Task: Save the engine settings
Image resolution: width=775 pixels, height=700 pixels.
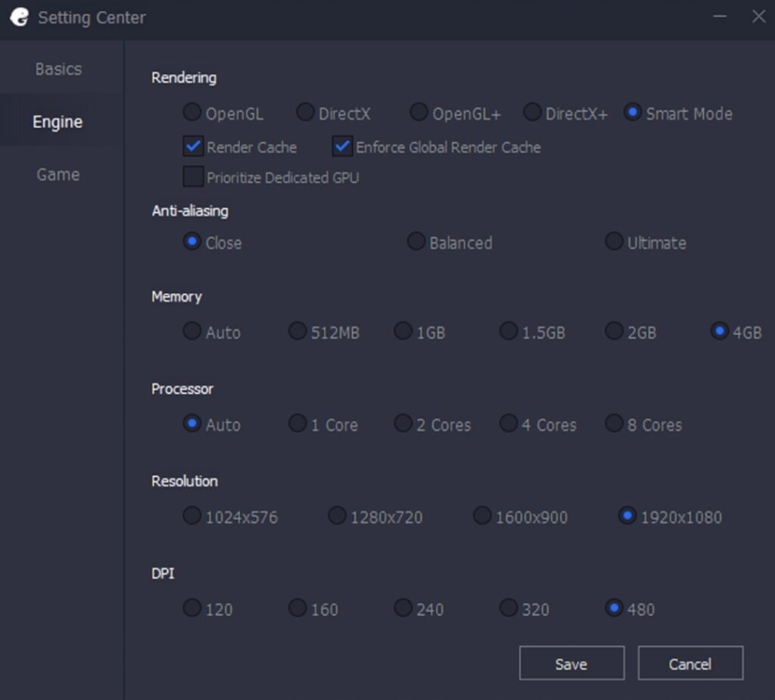Action: coord(571,664)
